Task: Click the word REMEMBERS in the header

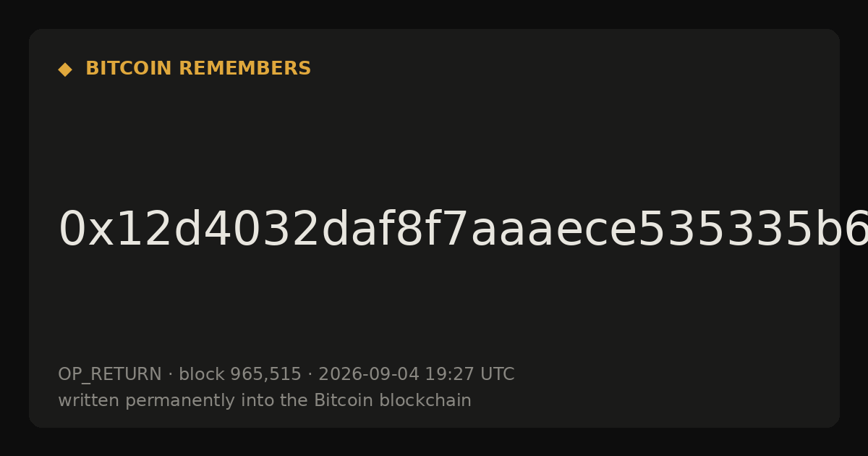Action: (244, 69)
